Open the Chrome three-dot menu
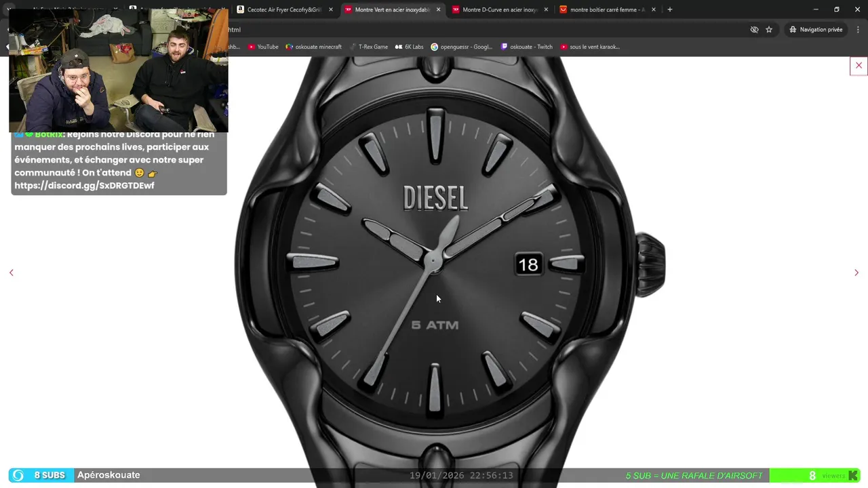868x488 pixels. 858,30
